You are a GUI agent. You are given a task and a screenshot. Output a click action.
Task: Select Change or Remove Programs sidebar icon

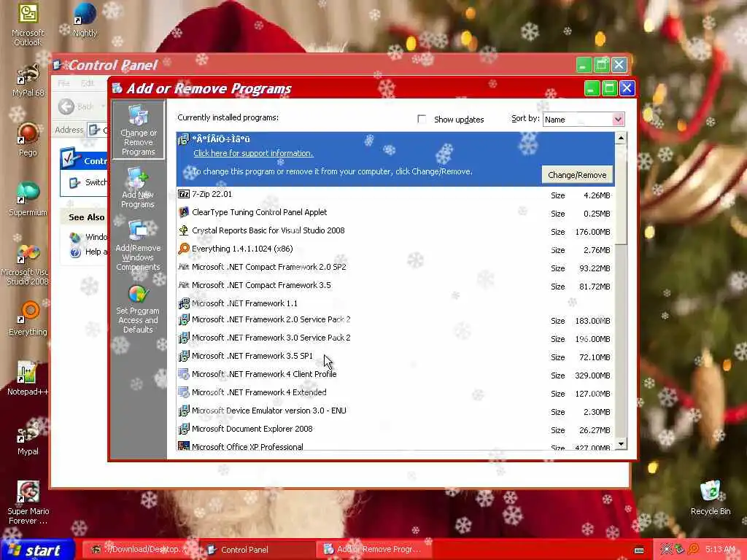(x=138, y=130)
